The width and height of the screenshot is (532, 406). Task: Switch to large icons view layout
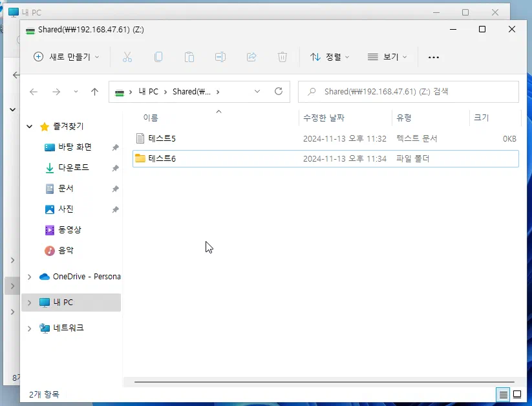pyautogui.click(x=517, y=394)
